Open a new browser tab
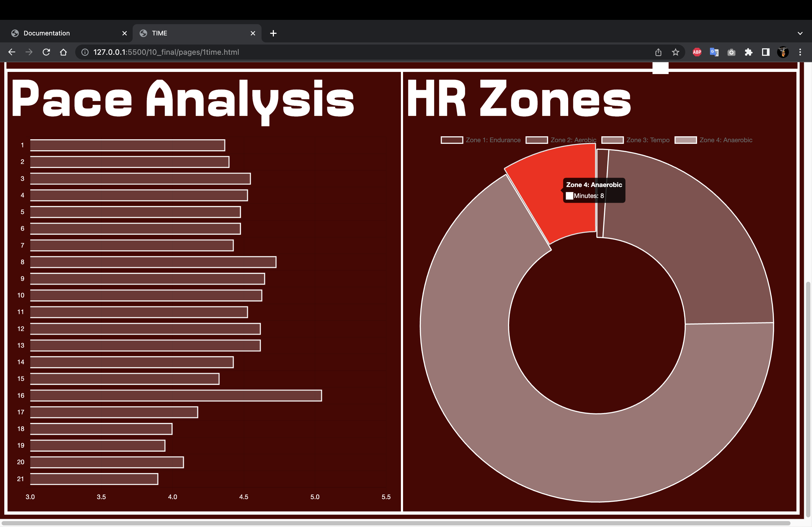This screenshot has width=812, height=527. click(x=273, y=33)
